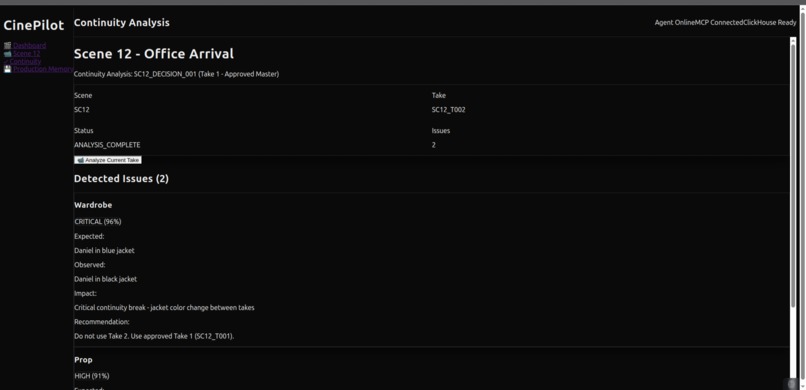Click the round widget in the bottom-right corner
The image size is (806, 390).
(792, 383)
